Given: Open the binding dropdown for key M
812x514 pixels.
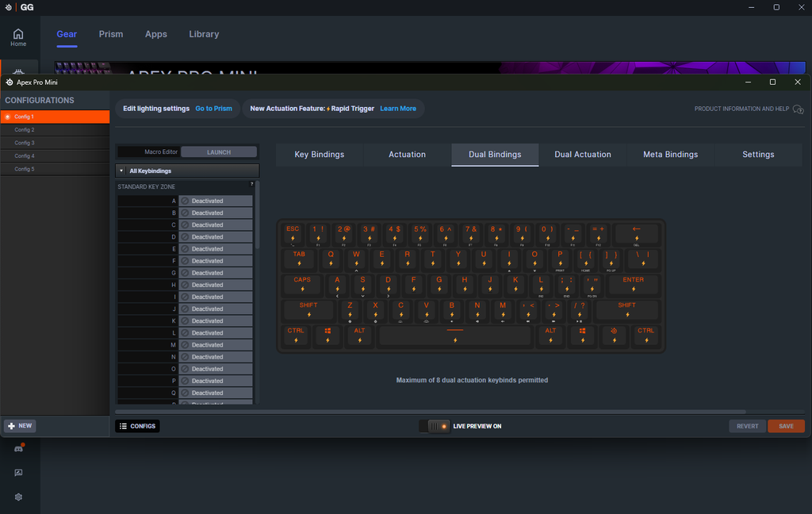Looking at the screenshot, I should click(x=216, y=345).
